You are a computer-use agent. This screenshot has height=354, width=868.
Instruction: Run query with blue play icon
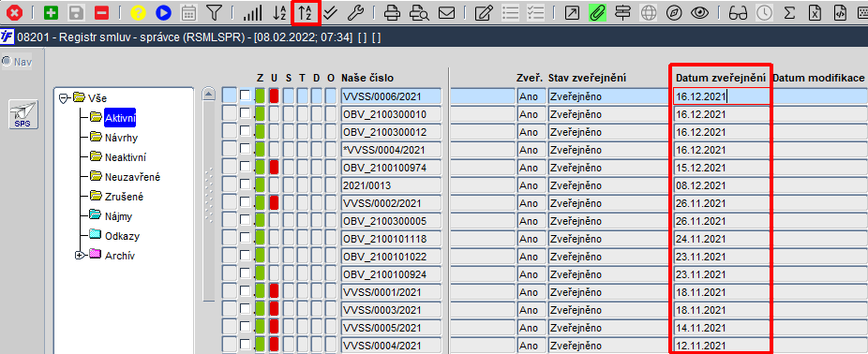163,13
